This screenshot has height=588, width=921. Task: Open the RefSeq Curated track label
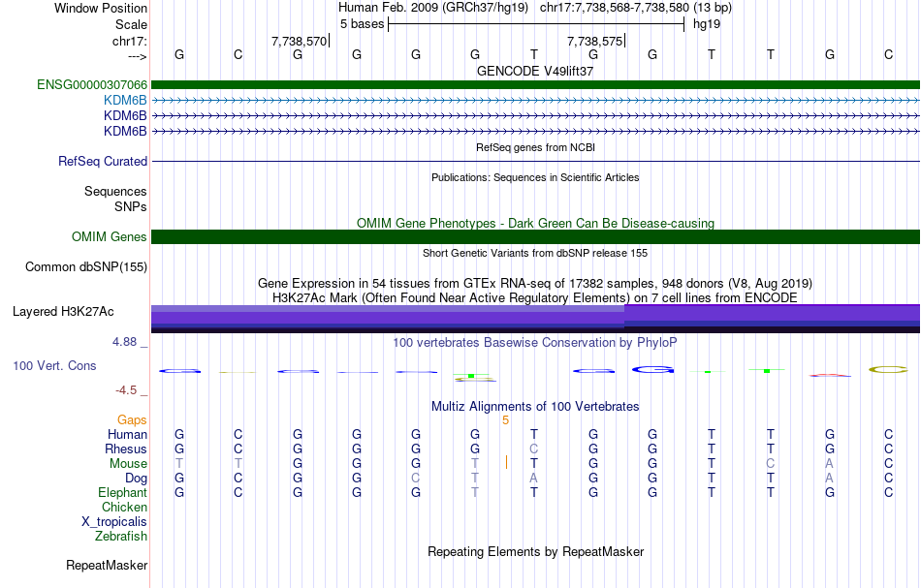tap(103, 162)
